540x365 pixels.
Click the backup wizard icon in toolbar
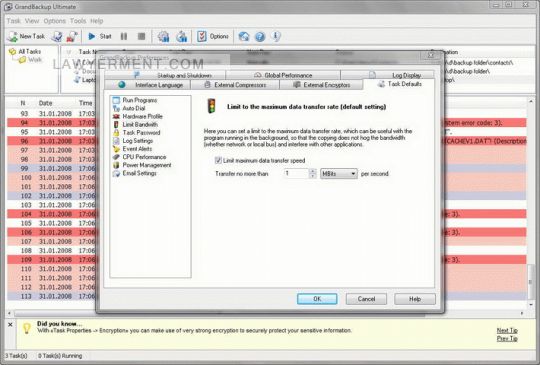pyautogui.click(x=164, y=36)
